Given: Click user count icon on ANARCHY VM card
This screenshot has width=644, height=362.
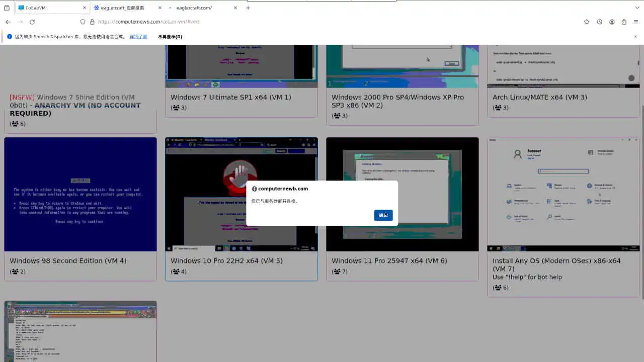Looking at the screenshot, I should 15,124.
